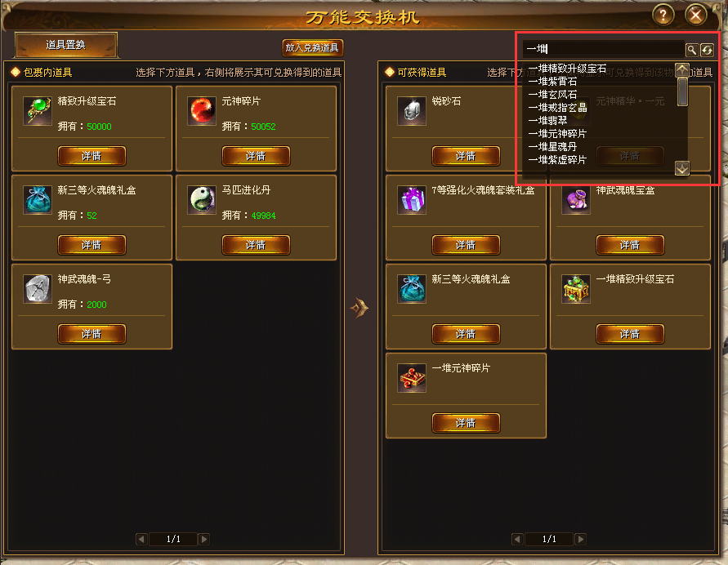Open 详情 for 新三等火魂魄礼盒 in the bag
The image size is (728, 565).
(x=92, y=244)
